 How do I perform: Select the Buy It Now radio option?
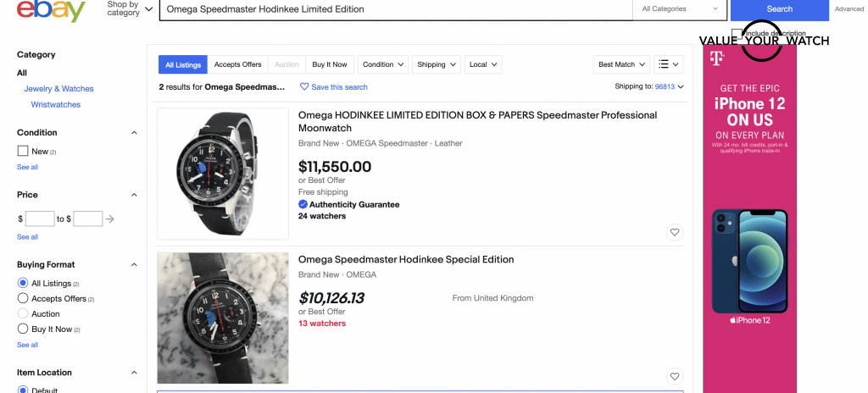pos(23,329)
